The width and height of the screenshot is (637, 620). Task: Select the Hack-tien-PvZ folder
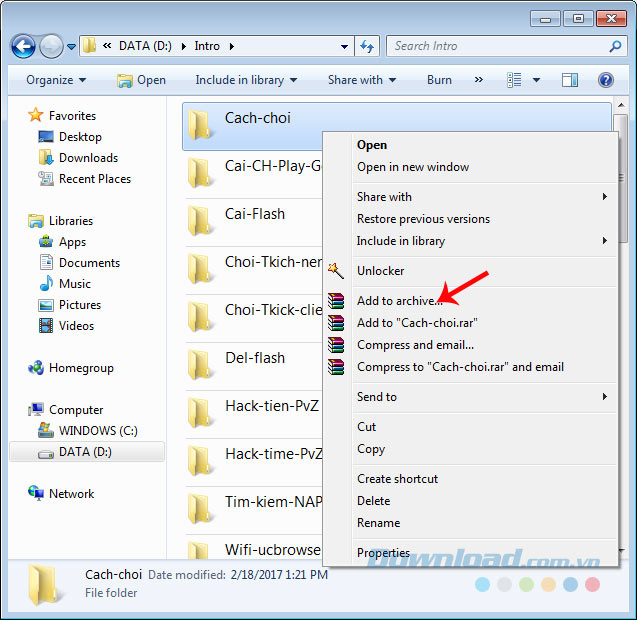(x=272, y=406)
